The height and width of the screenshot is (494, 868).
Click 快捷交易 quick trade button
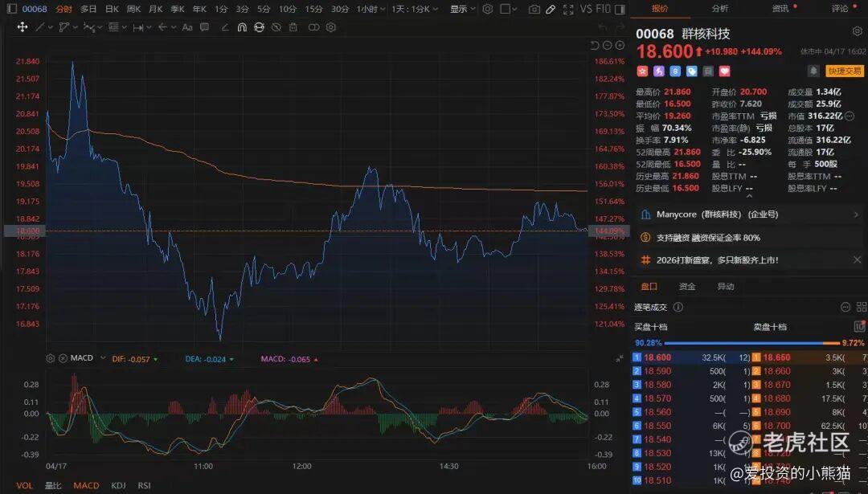(844, 71)
